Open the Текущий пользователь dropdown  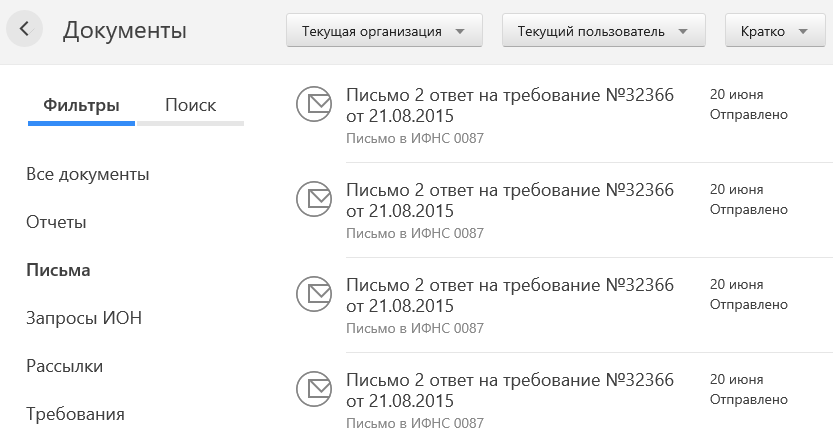(x=603, y=31)
